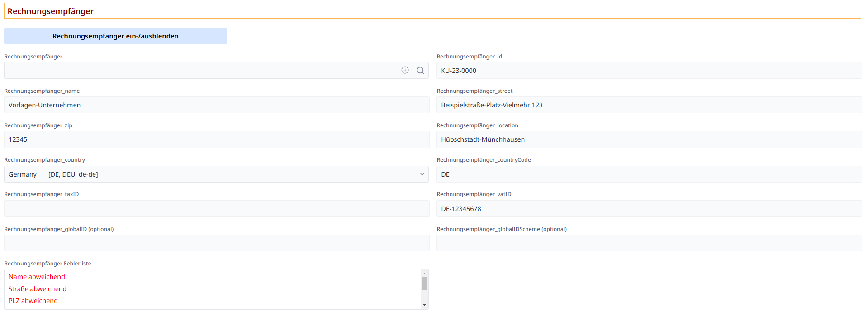
Task: Click the Fehlerliste scrollbar thumb
Action: [424, 284]
